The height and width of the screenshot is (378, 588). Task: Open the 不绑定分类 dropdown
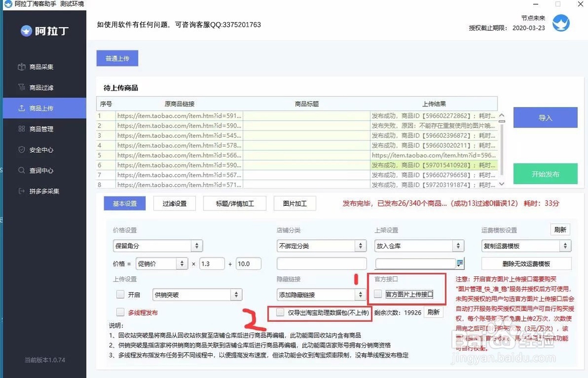(x=322, y=246)
